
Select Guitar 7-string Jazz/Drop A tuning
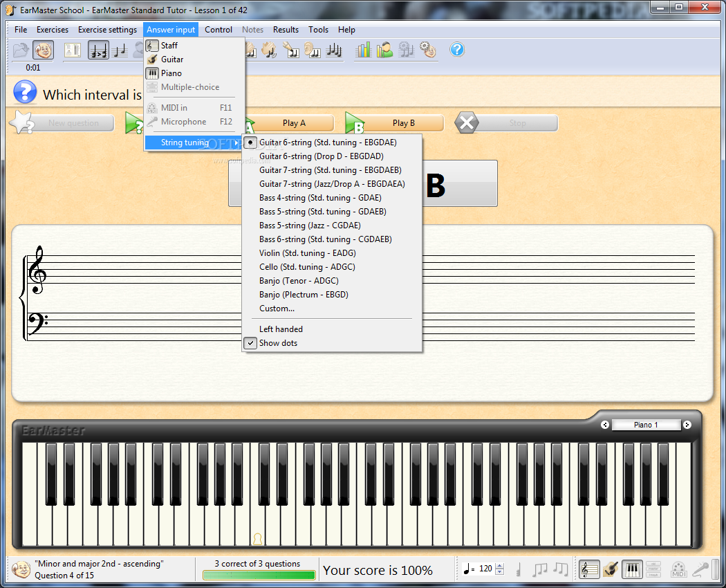tap(332, 184)
